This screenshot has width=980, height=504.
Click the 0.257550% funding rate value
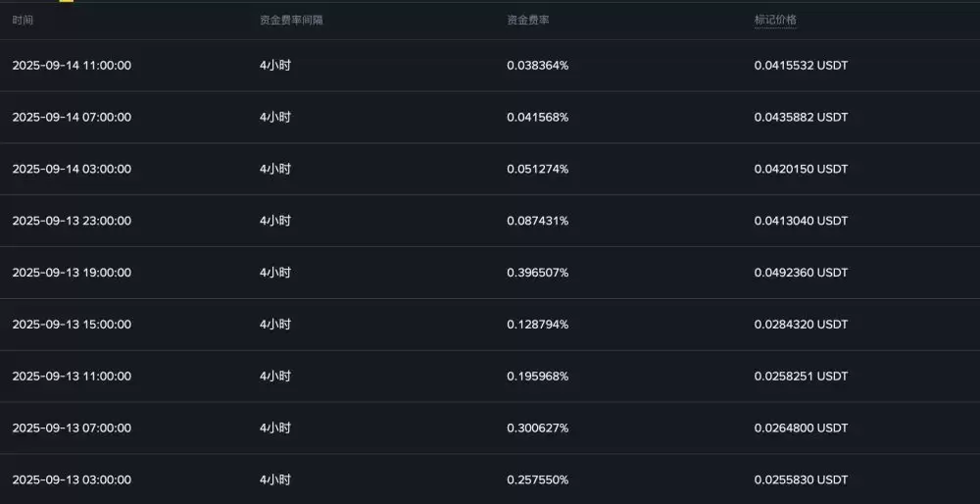[537, 480]
